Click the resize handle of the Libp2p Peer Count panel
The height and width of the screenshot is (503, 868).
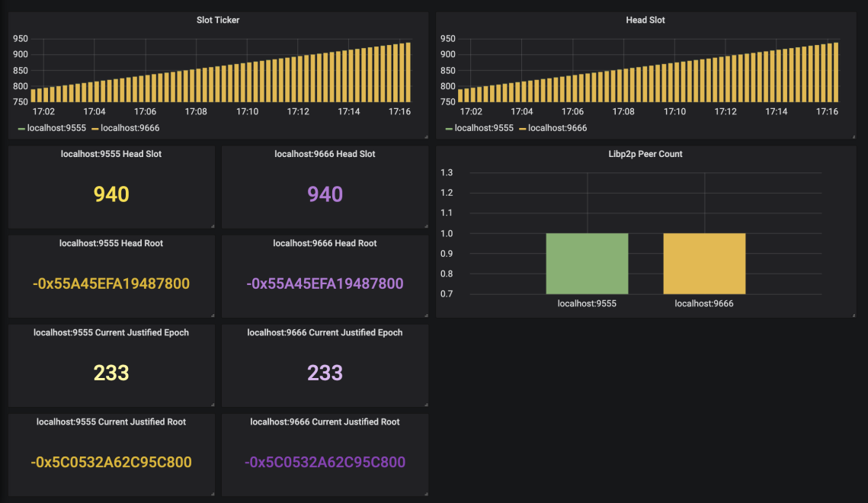pyautogui.click(x=854, y=314)
